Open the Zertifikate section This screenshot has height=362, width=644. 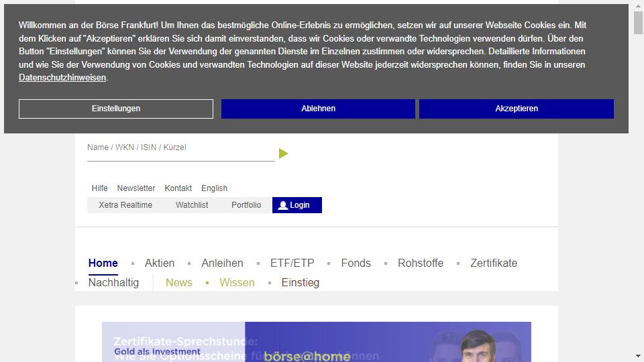tap(494, 263)
